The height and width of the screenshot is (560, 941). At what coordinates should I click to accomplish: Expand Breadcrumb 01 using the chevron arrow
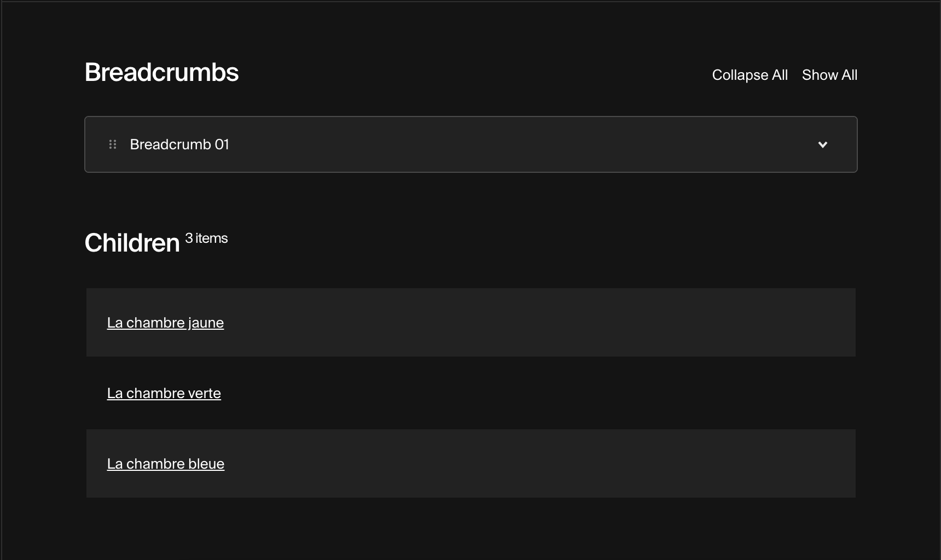click(x=822, y=144)
